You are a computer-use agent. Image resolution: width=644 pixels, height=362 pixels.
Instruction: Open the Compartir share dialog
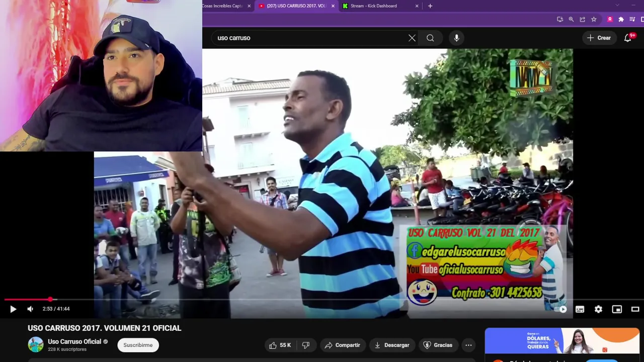[342, 345]
